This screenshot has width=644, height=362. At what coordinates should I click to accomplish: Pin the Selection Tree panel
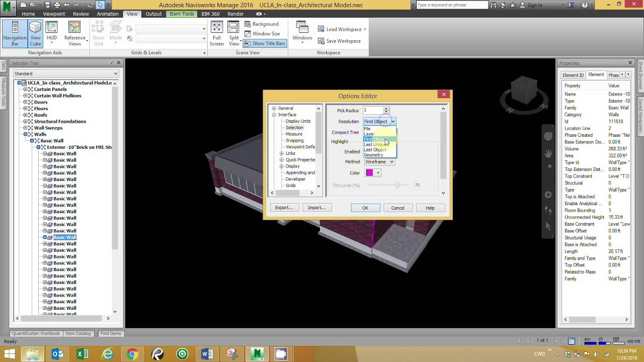pos(111,63)
